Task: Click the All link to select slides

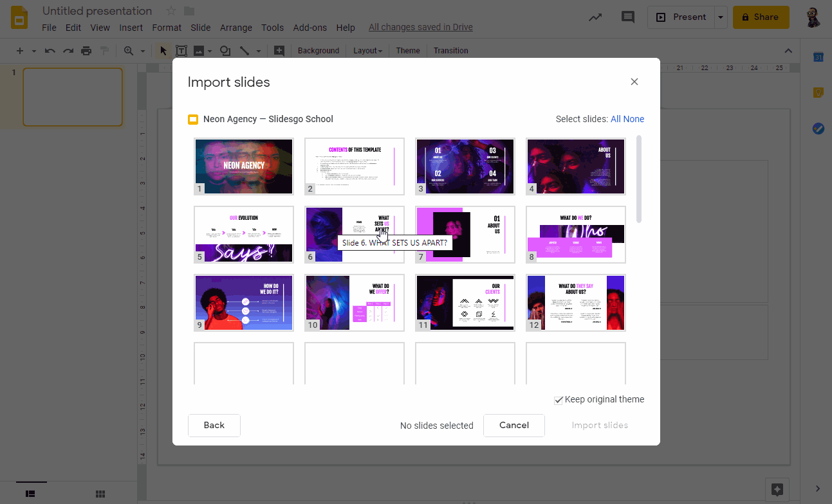Action: click(616, 119)
